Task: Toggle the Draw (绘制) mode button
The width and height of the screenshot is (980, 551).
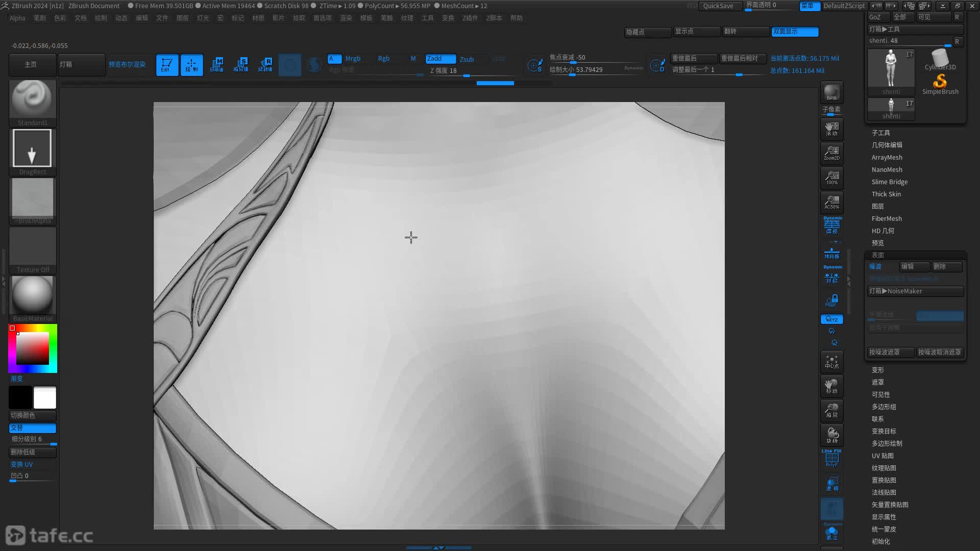Action: pos(191,65)
